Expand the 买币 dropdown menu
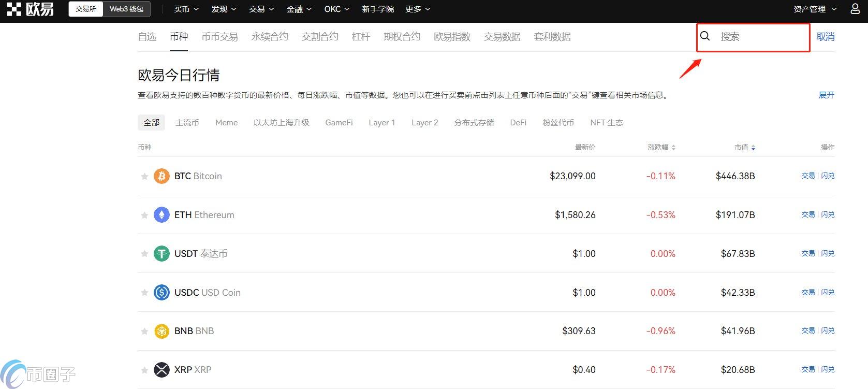868x389 pixels. [x=186, y=9]
